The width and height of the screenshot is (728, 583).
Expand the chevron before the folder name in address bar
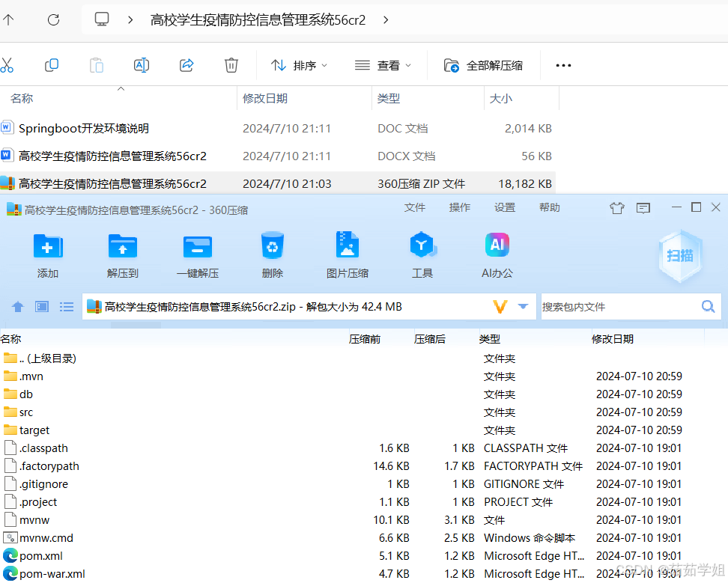pyautogui.click(x=130, y=20)
